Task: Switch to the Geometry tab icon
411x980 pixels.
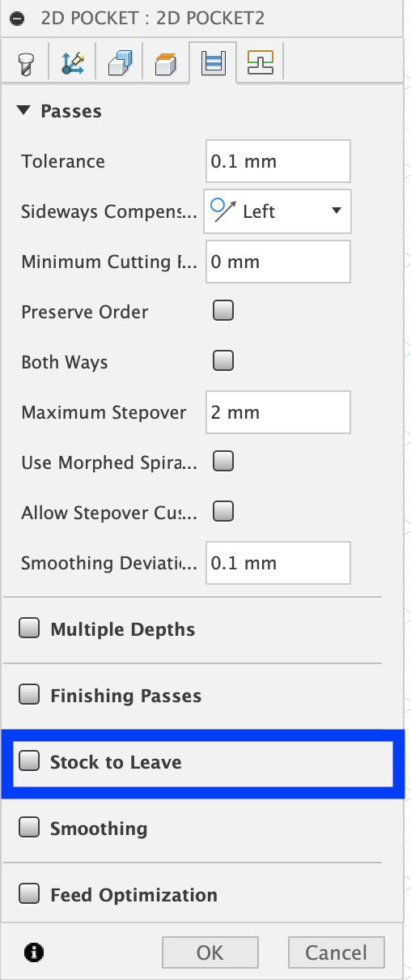Action: [x=72, y=62]
